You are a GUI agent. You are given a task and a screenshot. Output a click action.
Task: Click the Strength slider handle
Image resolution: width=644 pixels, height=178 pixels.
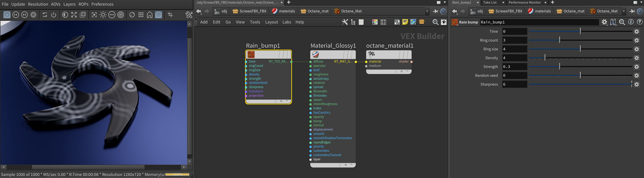click(559, 67)
